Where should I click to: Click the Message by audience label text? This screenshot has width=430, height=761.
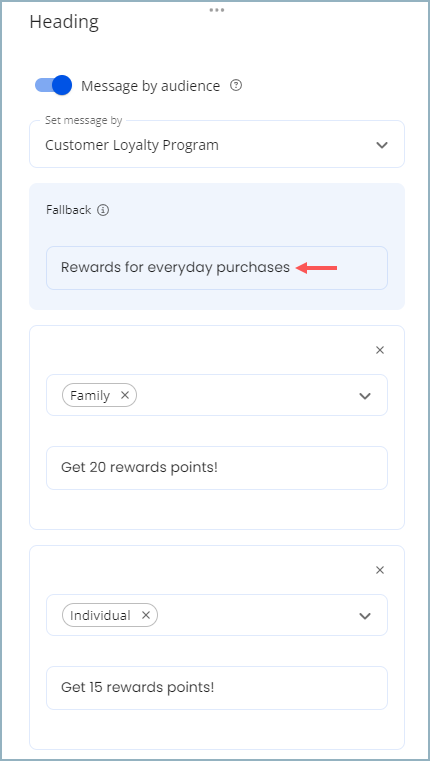click(150, 86)
